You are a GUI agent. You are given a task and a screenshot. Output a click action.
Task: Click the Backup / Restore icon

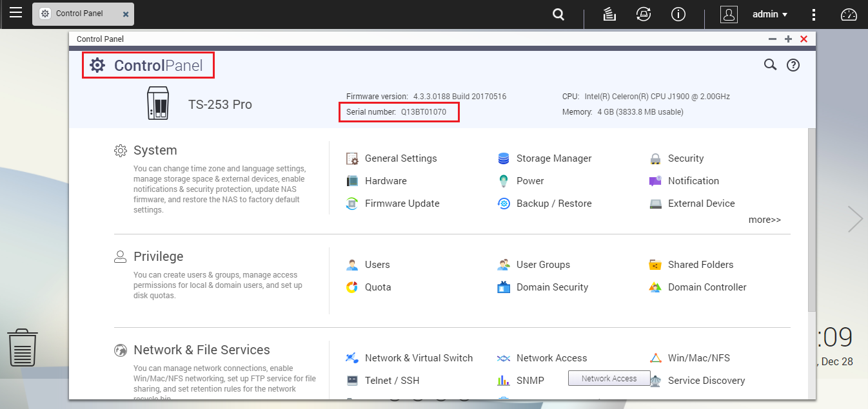click(504, 204)
